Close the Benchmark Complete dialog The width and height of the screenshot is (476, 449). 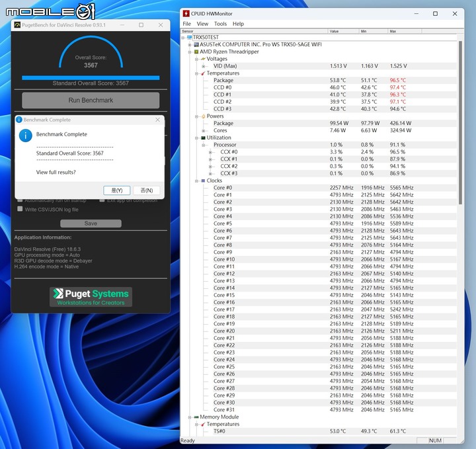(157, 120)
